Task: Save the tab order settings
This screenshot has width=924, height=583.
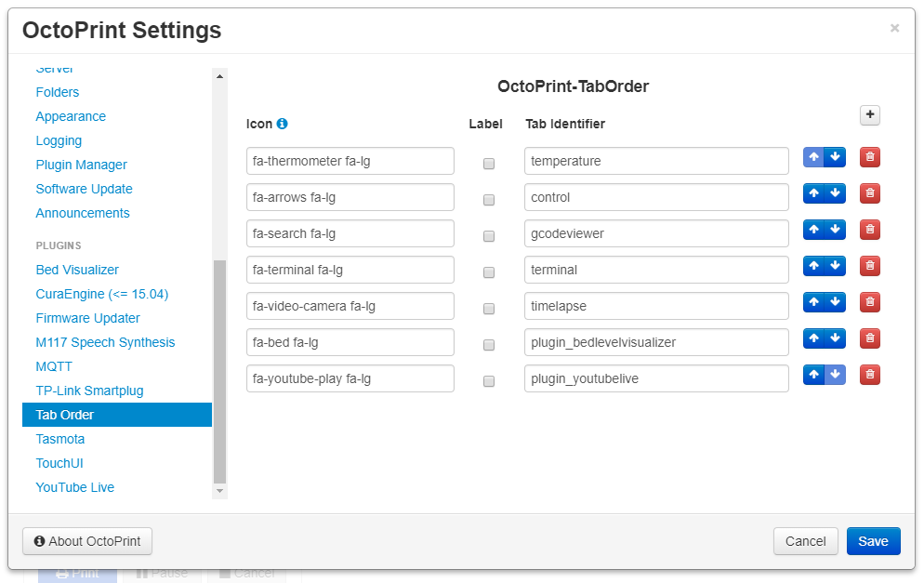Action: pyautogui.click(x=873, y=541)
